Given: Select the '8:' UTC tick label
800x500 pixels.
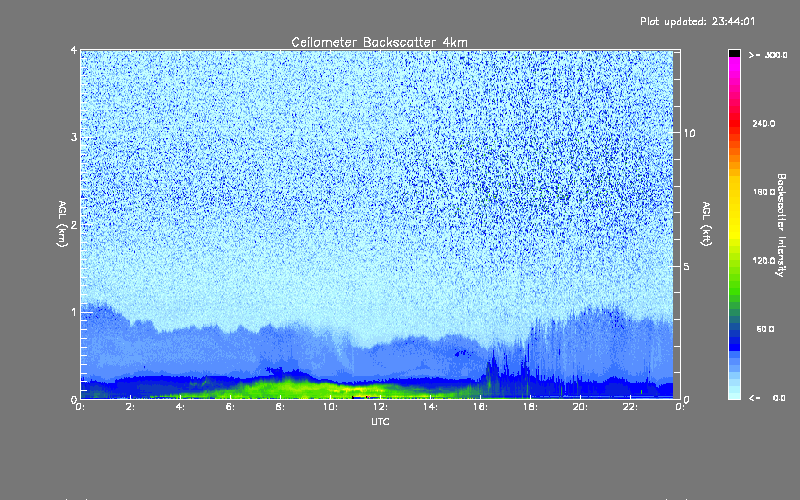Looking at the screenshot, I should [281, 407].
